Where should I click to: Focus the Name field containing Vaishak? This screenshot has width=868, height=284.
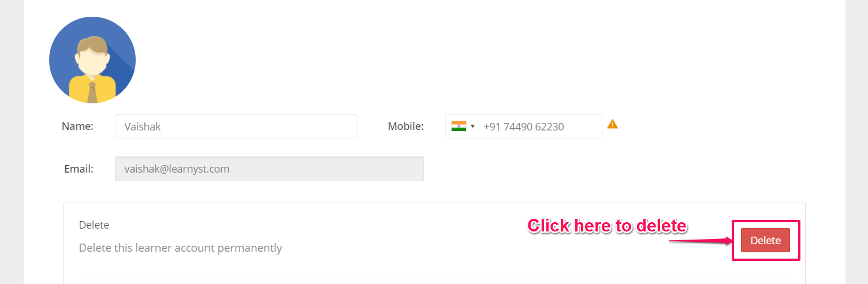236,126
